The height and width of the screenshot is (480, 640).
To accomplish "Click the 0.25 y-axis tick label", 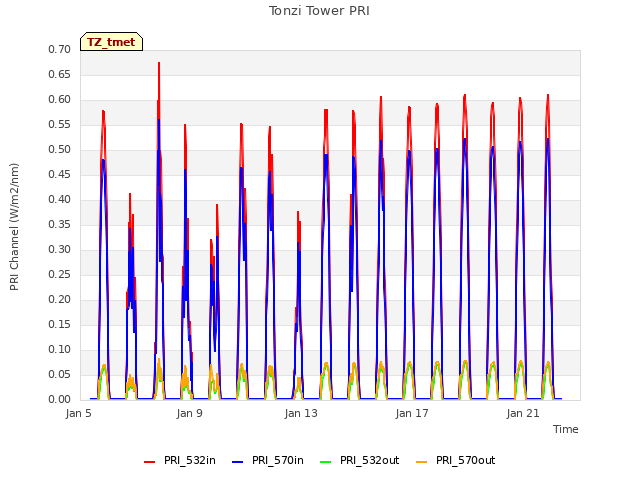I will coord(60,274).
